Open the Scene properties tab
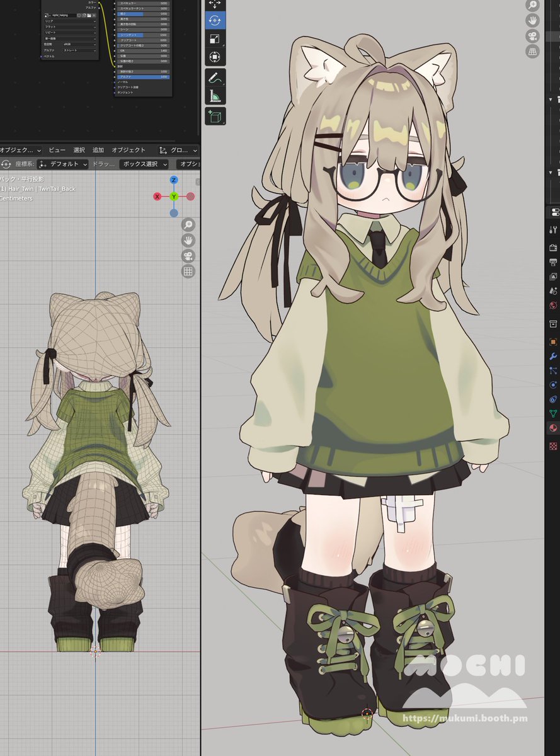This screenshot has height=756, width=560. 554,291
